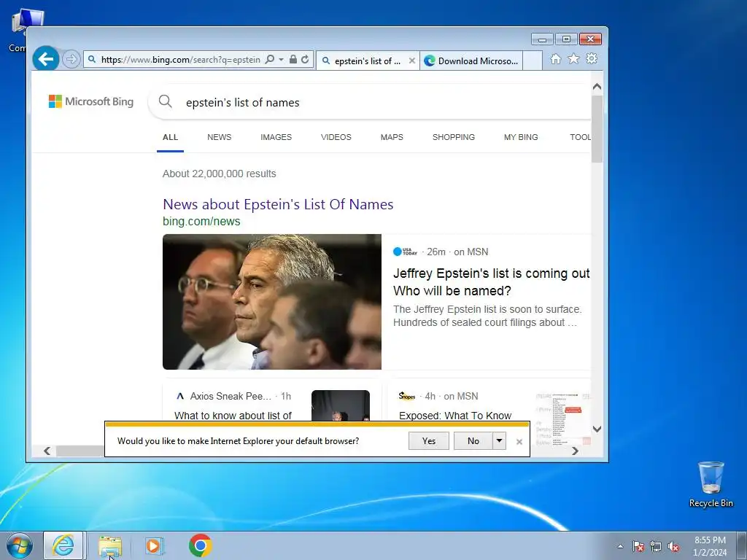This screenshot has width=747, height=560.
Task: Click the bing.com/news green URL
Action: (x=201, y=222)
